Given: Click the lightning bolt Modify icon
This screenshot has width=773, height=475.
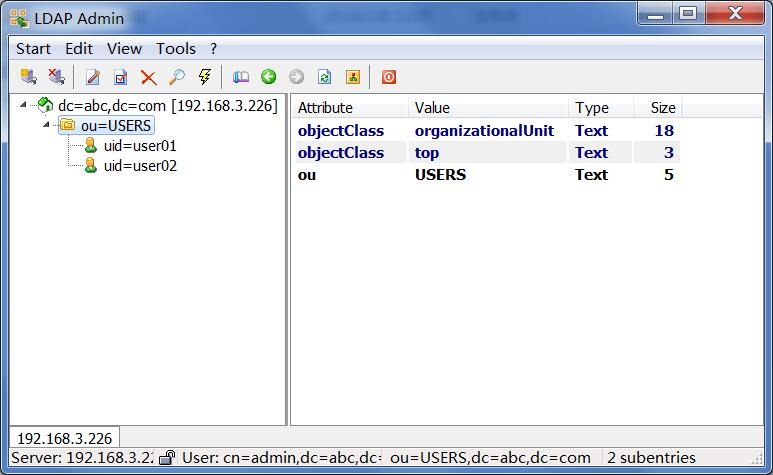Looking at the screenshot, I should [x=205, y=77].
